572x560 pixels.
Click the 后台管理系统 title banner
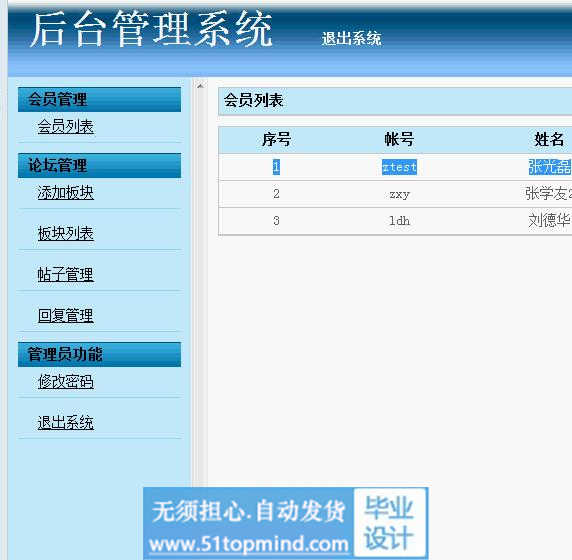(151, 29)
